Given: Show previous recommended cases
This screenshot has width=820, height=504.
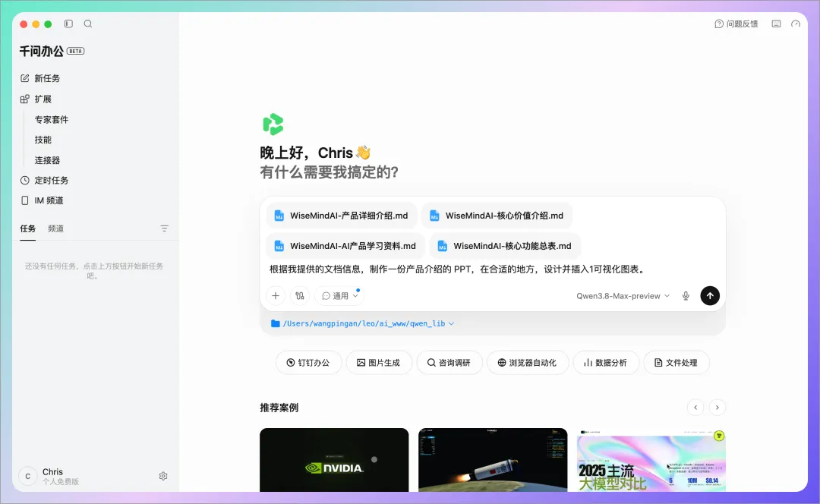Looking at the screenshot, I should pos(695,408).
